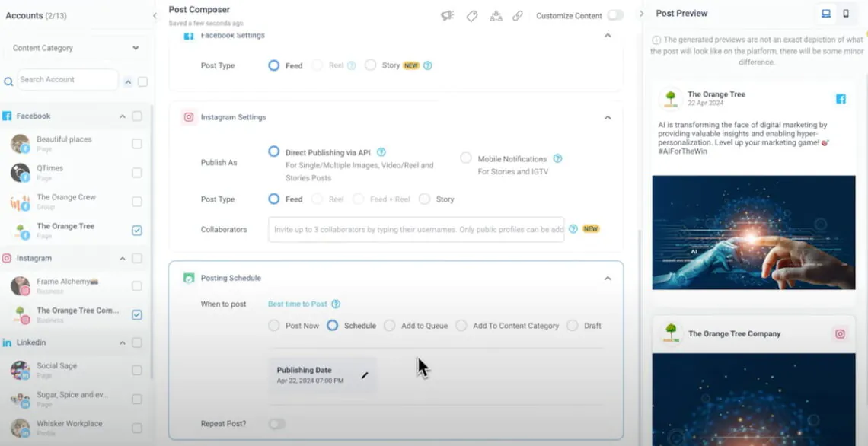Screen dimensions: 868x446
Task: Collapse the Facebook Settings section
Action: coord(608,36)
